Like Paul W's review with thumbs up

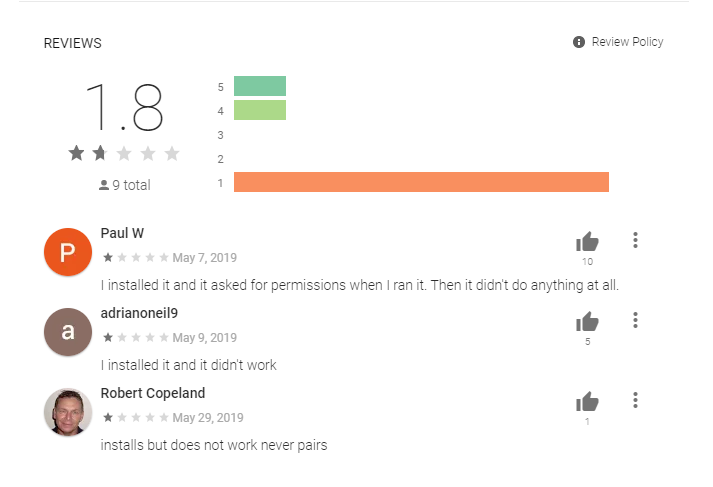pyautogui.click(x=587, y=242)
